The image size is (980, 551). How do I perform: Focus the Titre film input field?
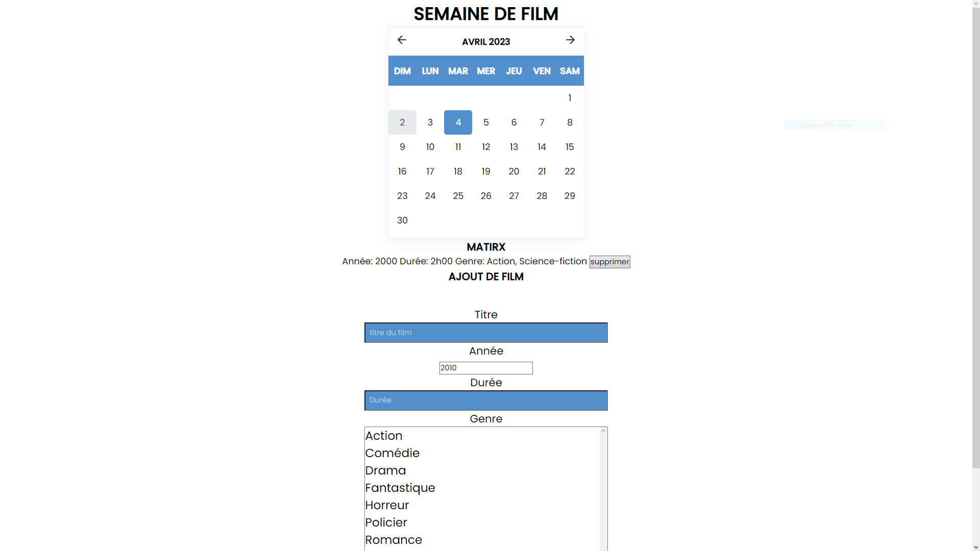[x=486, y=333]
